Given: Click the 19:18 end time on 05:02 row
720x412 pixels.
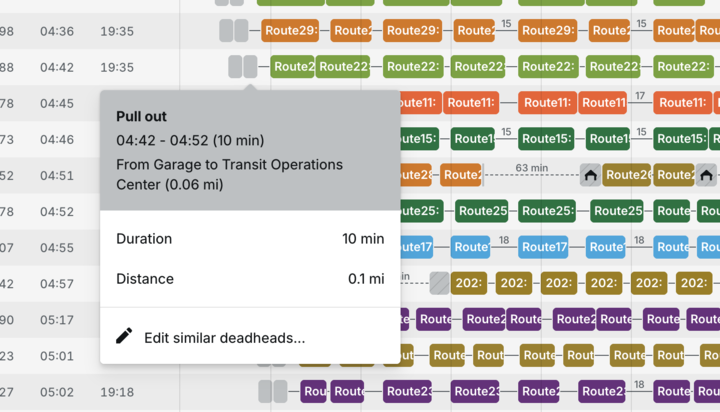Looking at the screenshot, I should coord(117,392).
